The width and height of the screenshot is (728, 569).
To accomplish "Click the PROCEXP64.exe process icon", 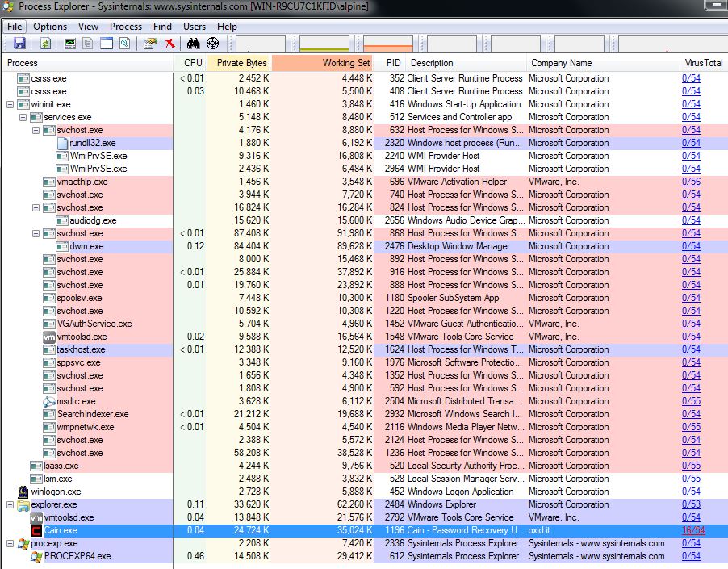I will click(x=36, y=556).
